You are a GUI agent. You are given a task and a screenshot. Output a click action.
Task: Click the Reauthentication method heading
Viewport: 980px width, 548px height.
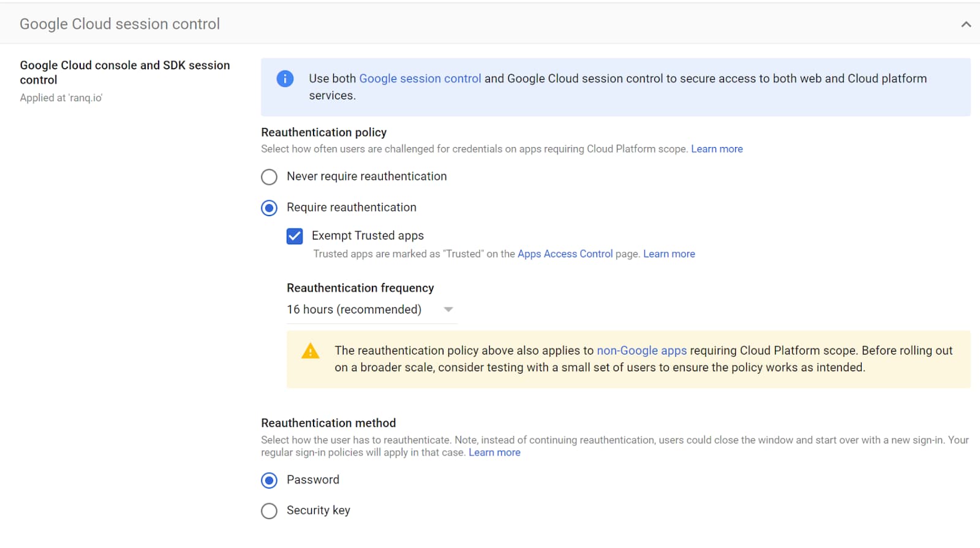click(328, 423)
